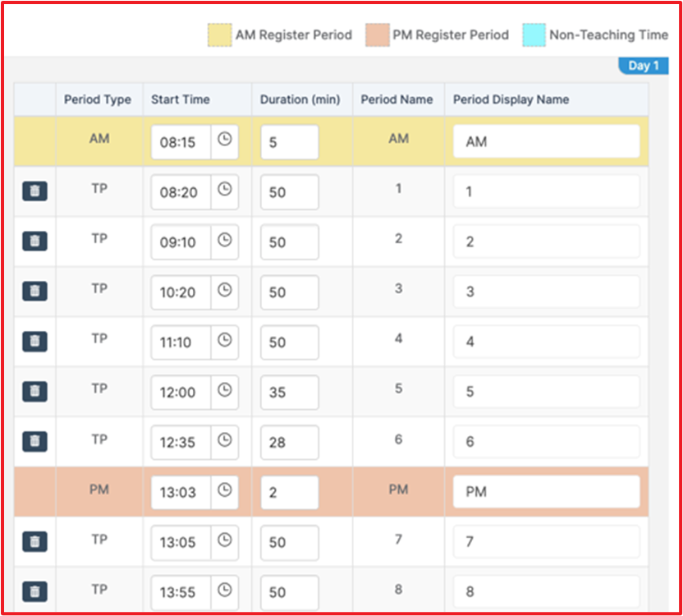
Task: Edit display name field for period 5
Action: pyautogui.click(x=547, y=392)
